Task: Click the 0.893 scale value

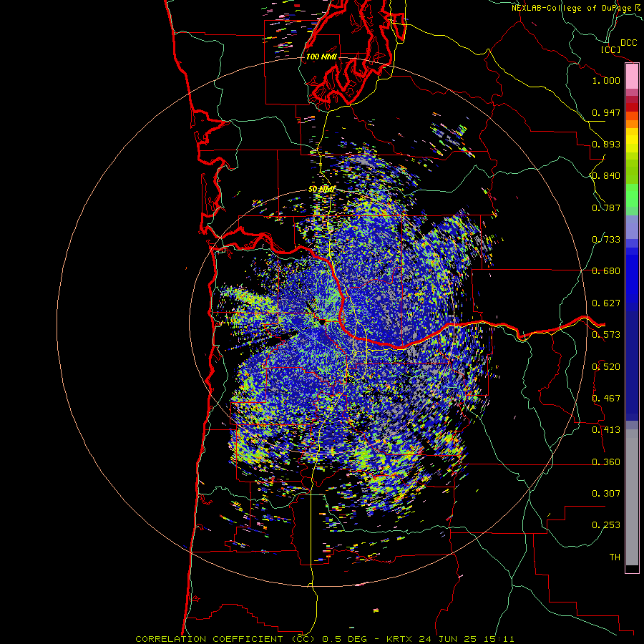Action: point(606,144)
